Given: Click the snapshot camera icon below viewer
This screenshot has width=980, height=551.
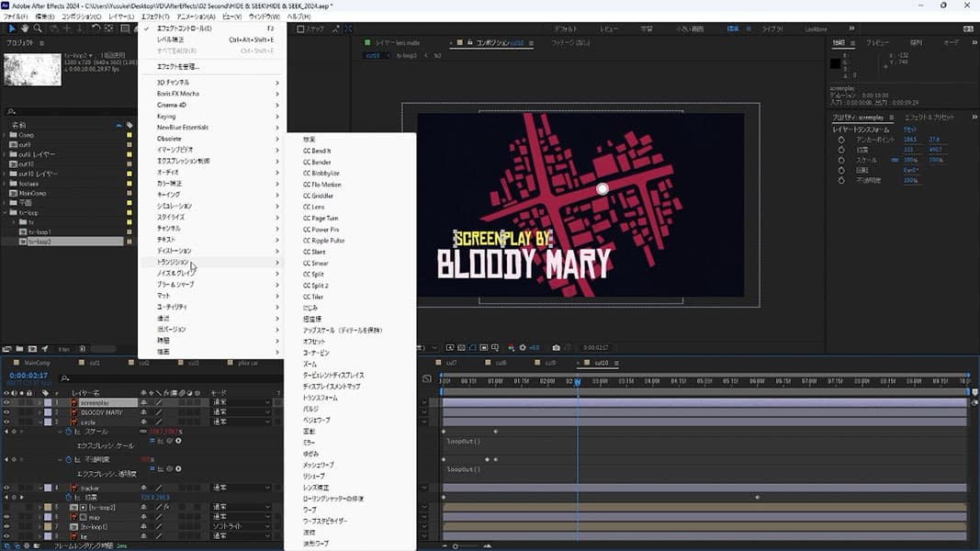Looking at the screenshot, I should click(557, 348).
